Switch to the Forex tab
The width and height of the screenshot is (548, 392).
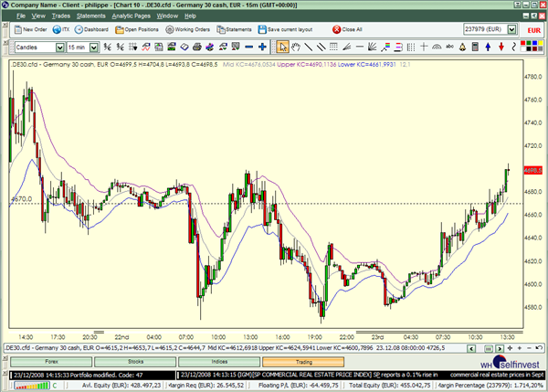pos(51,362)
